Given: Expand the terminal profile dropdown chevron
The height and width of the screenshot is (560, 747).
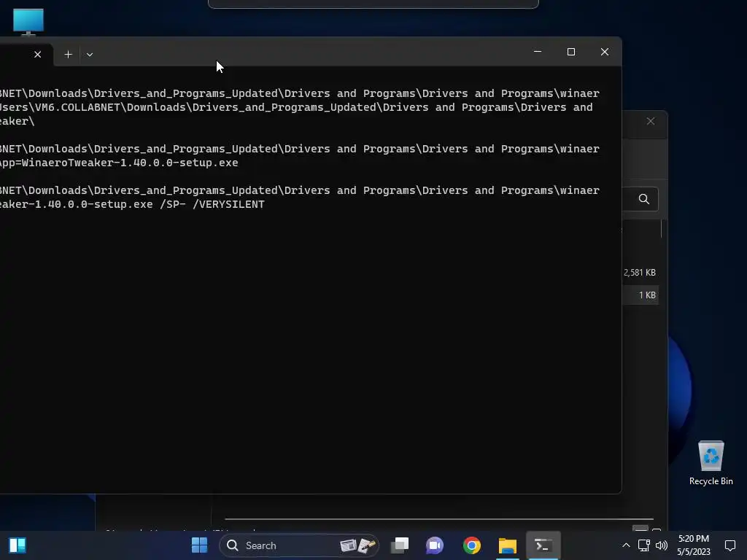Looking at the screenshot, I should click(90, 54).
